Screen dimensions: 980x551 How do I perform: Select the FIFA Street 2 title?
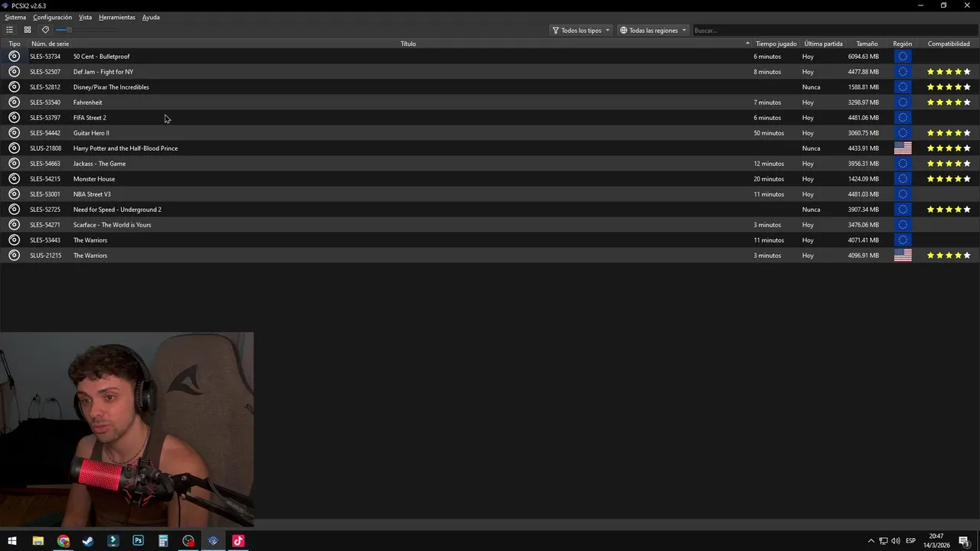(x=90, y=117)
